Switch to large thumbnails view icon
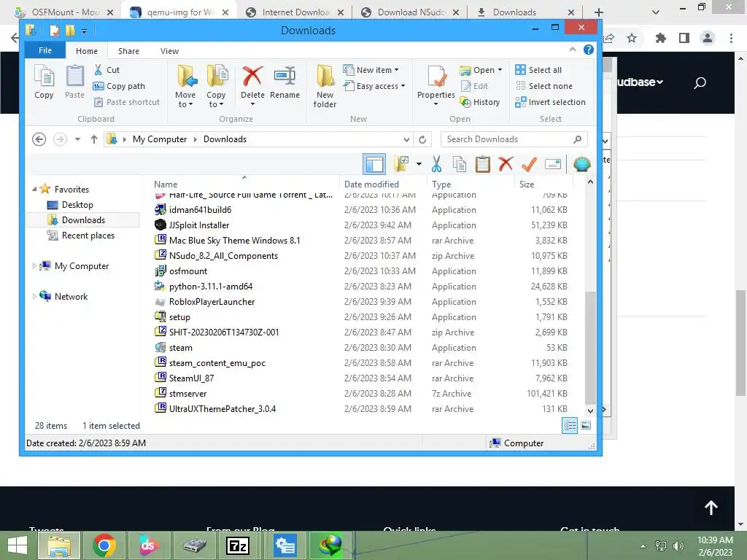This screenshot has height=560, width=747. point(586,426)
